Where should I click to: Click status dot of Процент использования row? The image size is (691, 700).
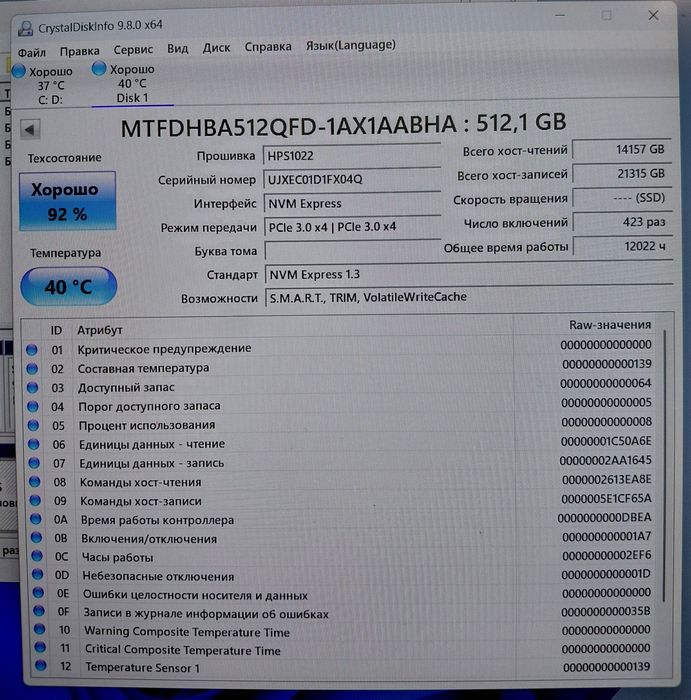click(33, 425)
